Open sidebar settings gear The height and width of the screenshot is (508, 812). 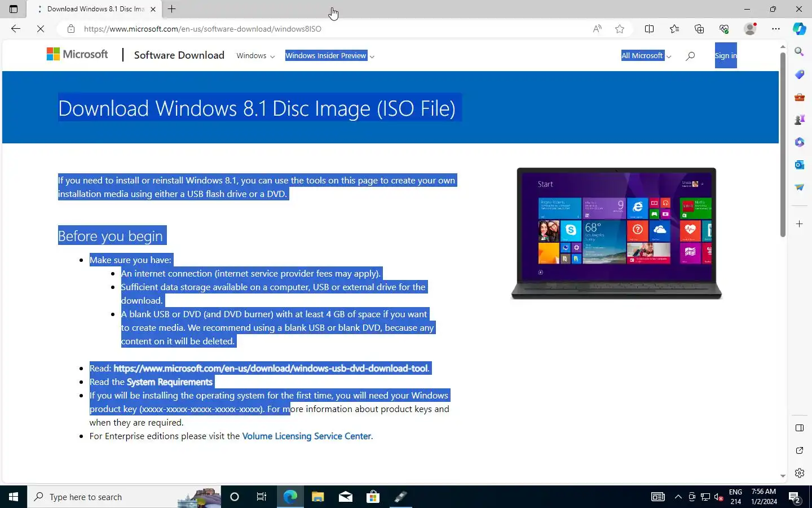tap(799, 473)
